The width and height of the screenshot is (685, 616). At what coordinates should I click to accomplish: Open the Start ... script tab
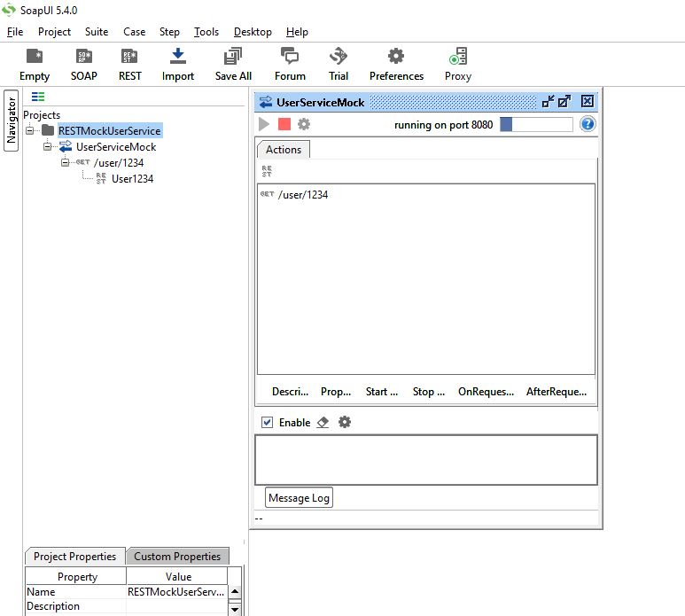point(382,392)
